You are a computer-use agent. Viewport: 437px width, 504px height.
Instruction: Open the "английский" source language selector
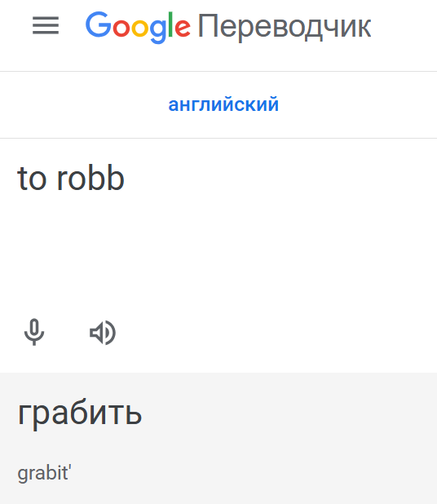click(223, 104)
